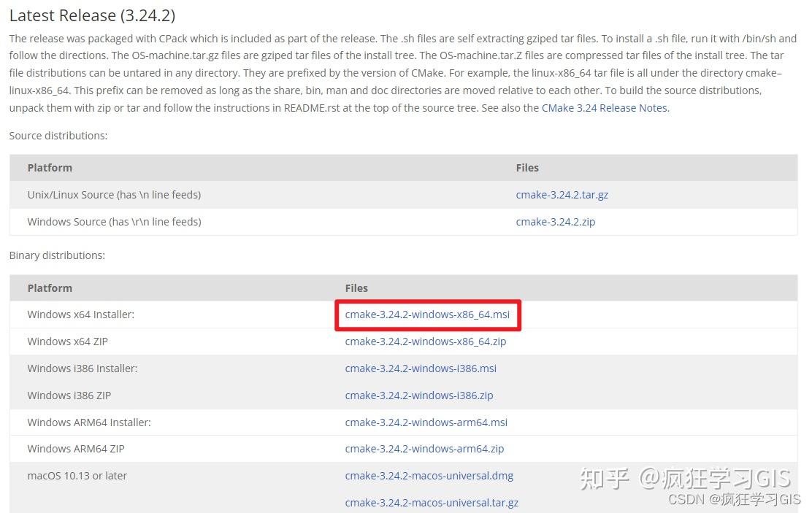This screenshot has width=812, height=513.
Task: Download the Windows i386 Installer msi
Action: (421, 369)
